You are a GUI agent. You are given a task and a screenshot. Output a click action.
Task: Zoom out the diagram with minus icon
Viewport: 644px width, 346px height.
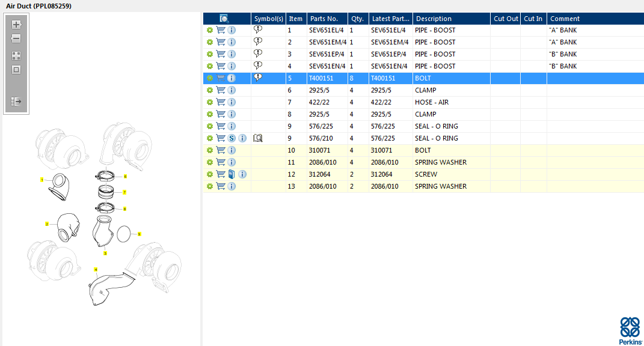[16, 38]
